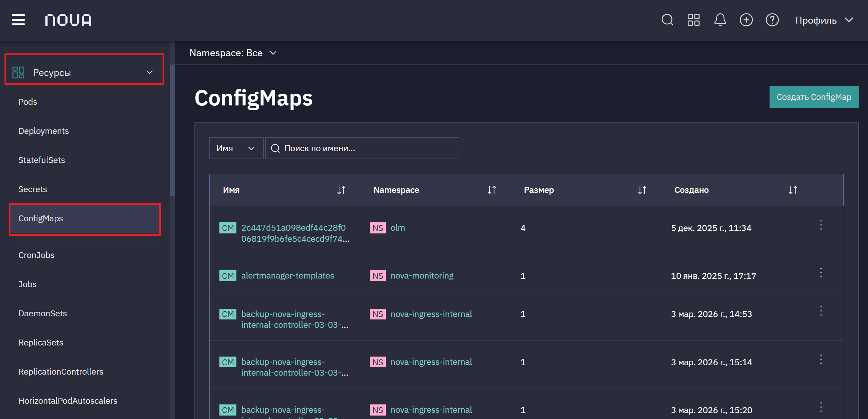Click CM badge of alertmanager-templates row
Screen dimensions: 868x419
coord(228,276)
